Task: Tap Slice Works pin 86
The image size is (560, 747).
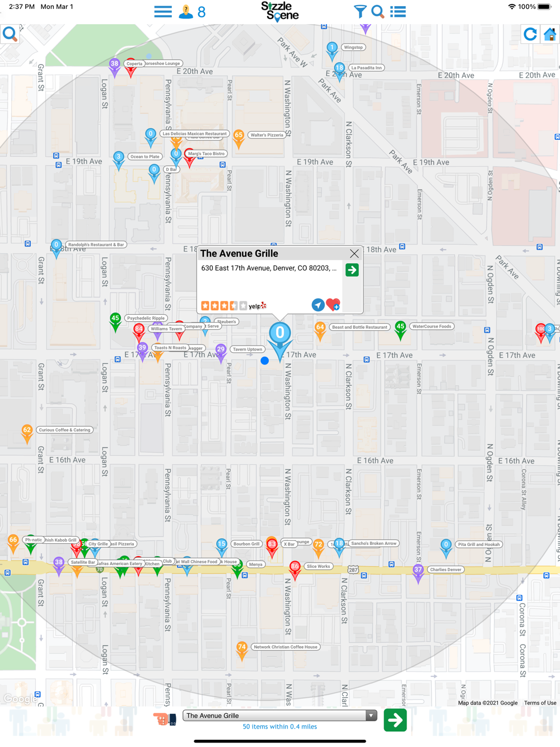Action: click(295, 570)
